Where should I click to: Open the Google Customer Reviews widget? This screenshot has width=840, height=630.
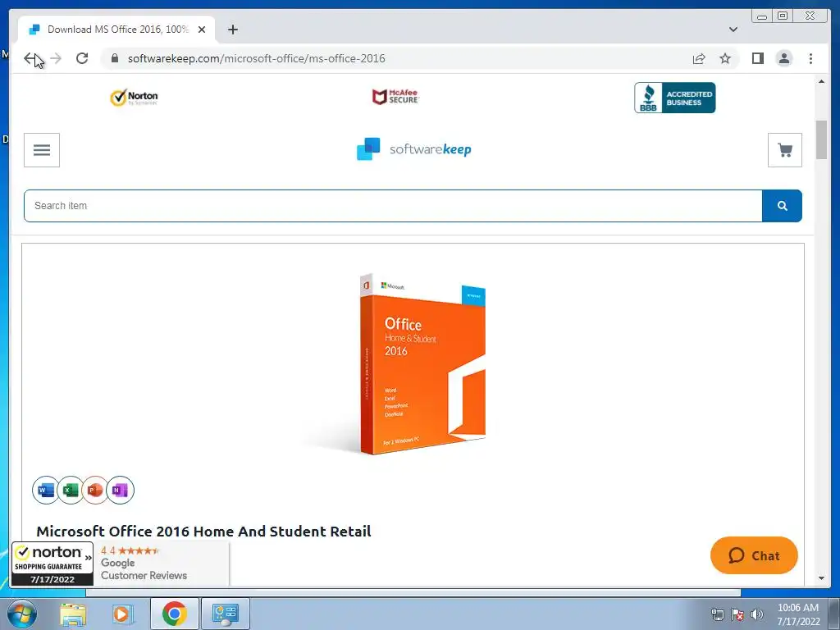pyautogui.click(x=162, y=564)
